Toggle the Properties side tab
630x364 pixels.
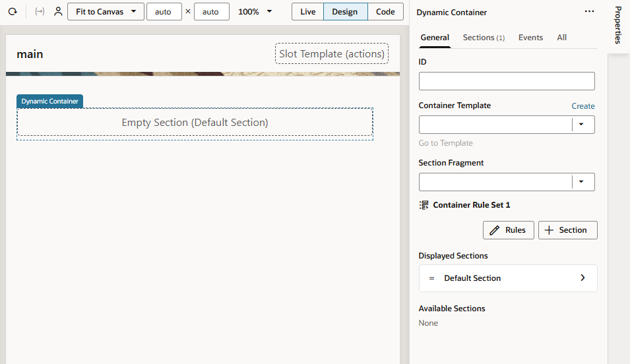[x=618, y=25]
